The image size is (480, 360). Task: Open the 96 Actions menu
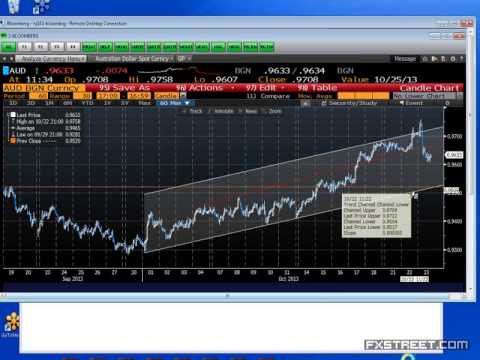point(205,88)
